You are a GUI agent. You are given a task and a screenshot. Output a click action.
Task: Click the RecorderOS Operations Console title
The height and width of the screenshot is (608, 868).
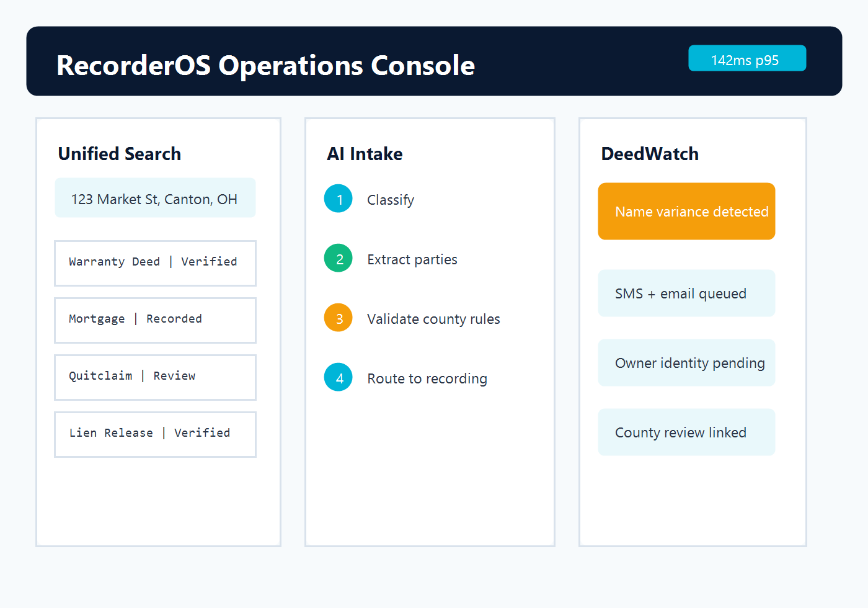tap(265, 65)
